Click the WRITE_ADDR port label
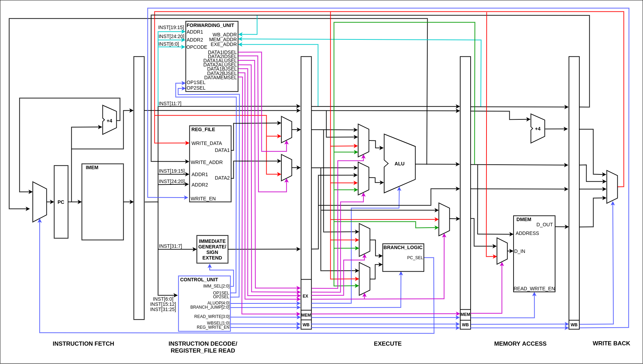643x364 pixels. coord(207,162)
